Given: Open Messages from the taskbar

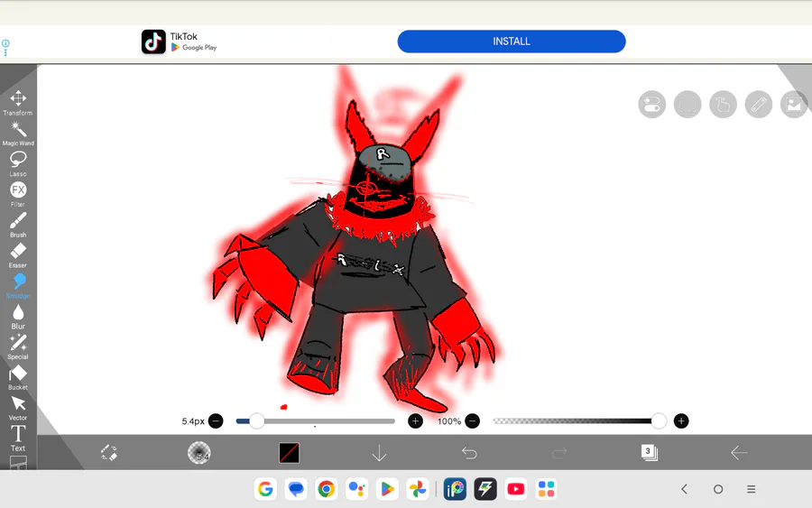Looking at the screenshot, I should pos(296,489).
